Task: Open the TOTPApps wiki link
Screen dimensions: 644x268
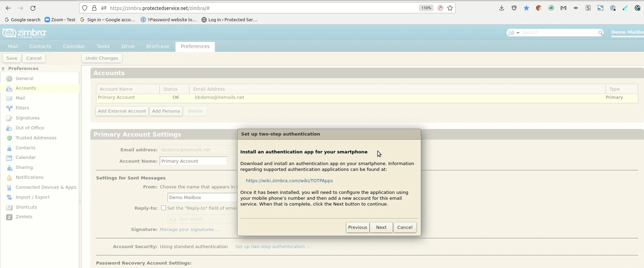Action: [289, 181]
